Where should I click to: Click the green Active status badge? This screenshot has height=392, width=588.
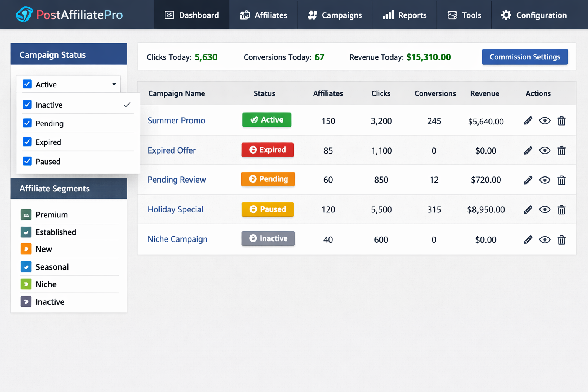click(x=266, y=120)
